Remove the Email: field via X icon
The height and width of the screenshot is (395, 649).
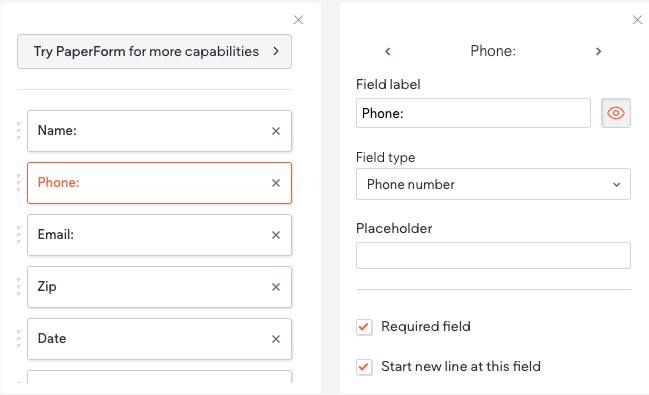tap(276, 235)
